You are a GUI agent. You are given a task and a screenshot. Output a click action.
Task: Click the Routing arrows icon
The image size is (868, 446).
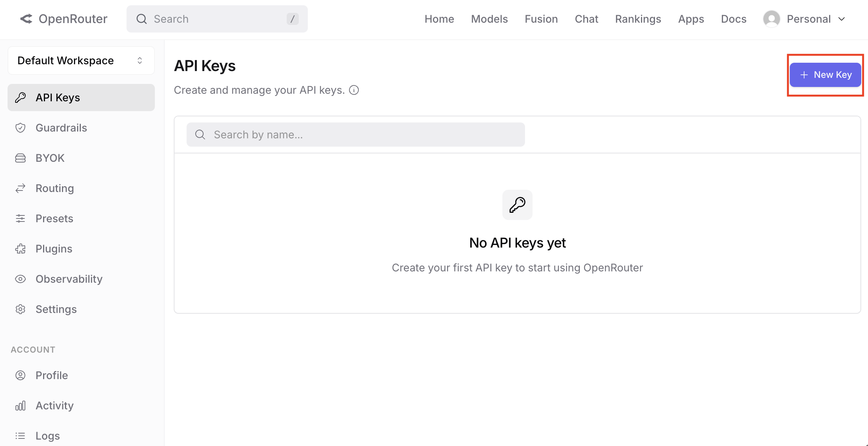click(20, 188)
